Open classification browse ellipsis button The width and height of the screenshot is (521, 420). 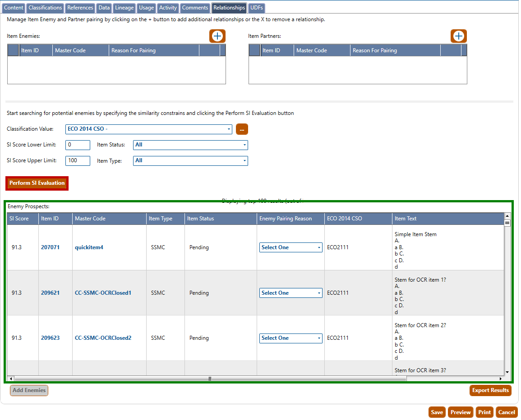tap(242, 129)
